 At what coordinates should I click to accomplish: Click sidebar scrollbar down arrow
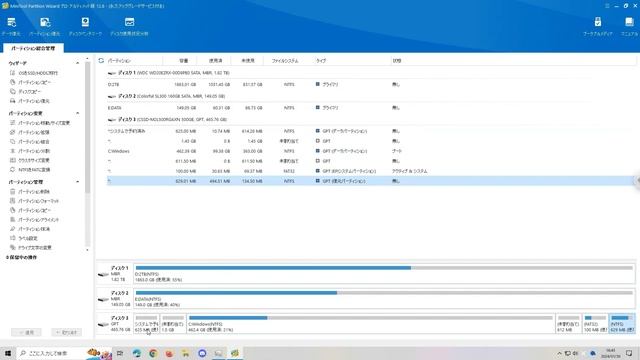click(x=87, y=250)
